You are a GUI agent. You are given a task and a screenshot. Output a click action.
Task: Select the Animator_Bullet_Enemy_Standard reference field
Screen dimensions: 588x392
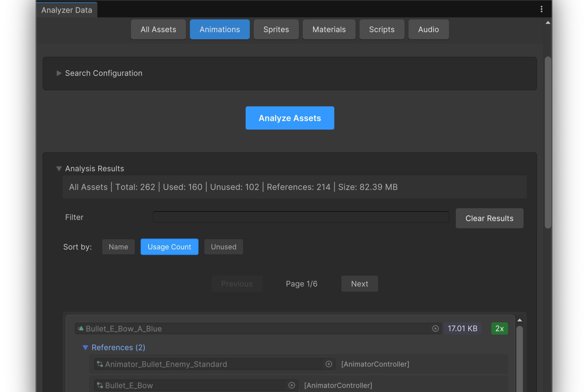[x=214, y=364]
